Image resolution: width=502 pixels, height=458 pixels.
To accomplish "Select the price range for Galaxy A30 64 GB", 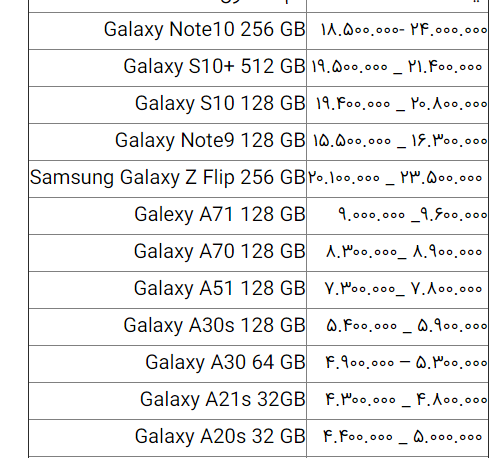I will pos(406,363).
